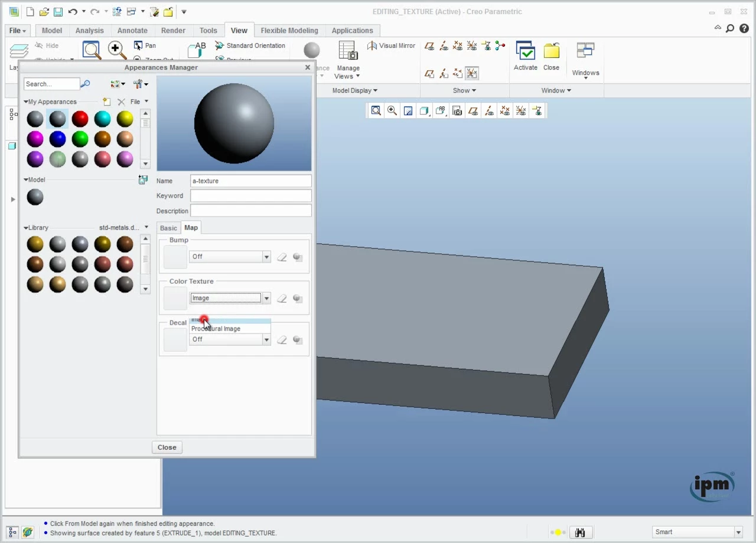Click the Name field containing a-texture
This screenshot has width=756, height=543.
click(251, 181)
